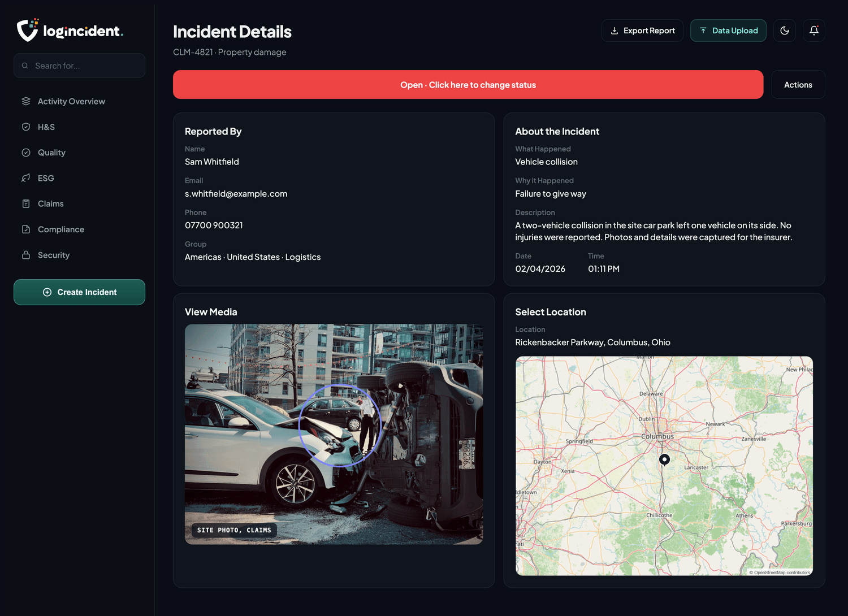Click the email s.whitfield@example.com

pos(236,194)
